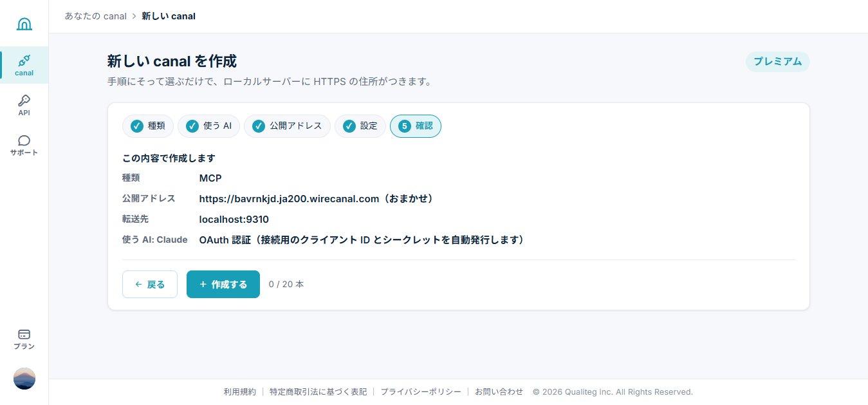The height and width of the screenshot is (405, 868).
Task: Open the お問い合わせ footer link
Action: point(499,391)
